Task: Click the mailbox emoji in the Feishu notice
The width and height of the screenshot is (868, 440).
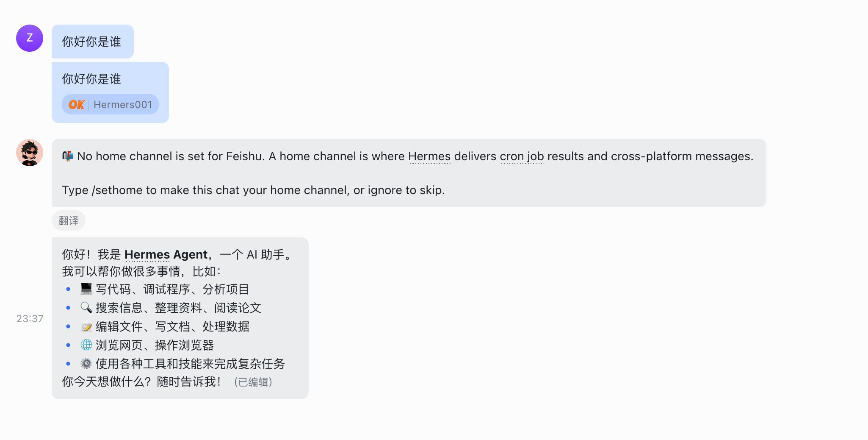Action: pyautogui.click(x=68, y=156)
